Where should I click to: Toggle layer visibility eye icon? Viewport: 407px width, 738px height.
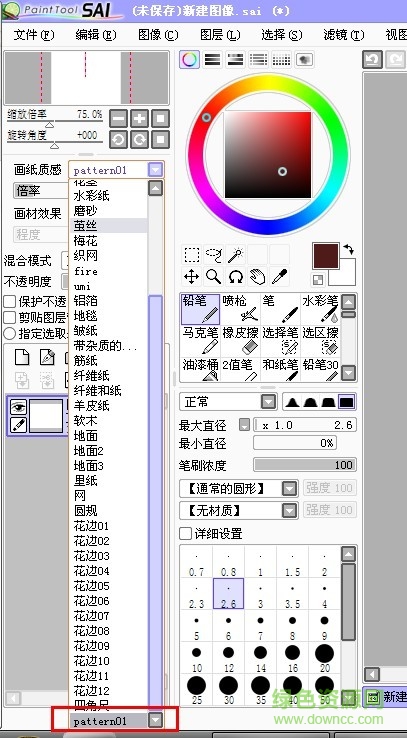click(x=18, y=407)
